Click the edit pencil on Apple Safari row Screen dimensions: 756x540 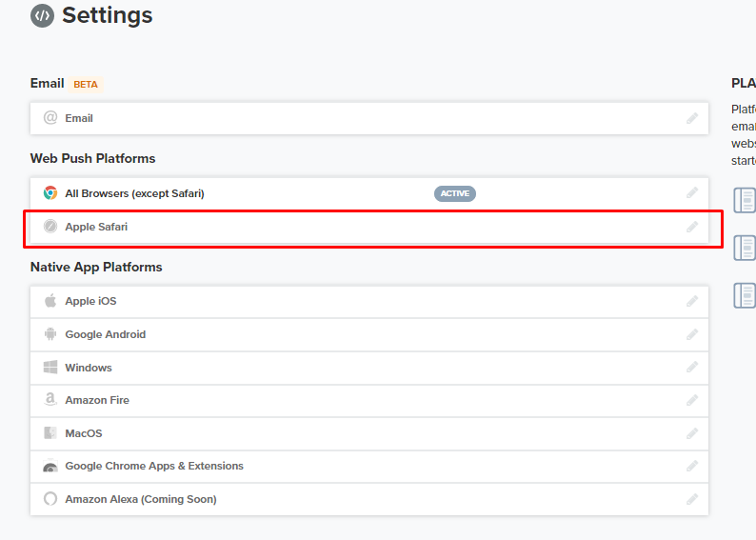[x=692, y=227]
